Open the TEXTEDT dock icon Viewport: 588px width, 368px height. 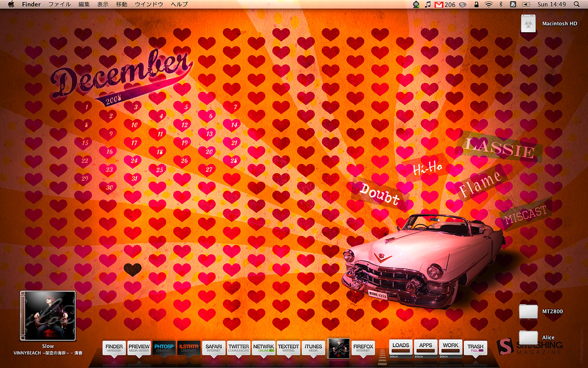point(288,348)
